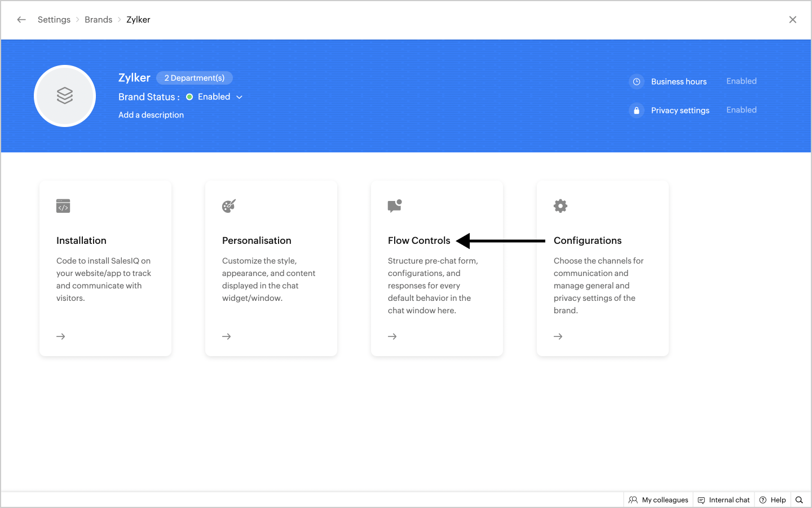Click the Configurations gear icon
The height and width of the screenshot is (508, 812).
point(561,206)
